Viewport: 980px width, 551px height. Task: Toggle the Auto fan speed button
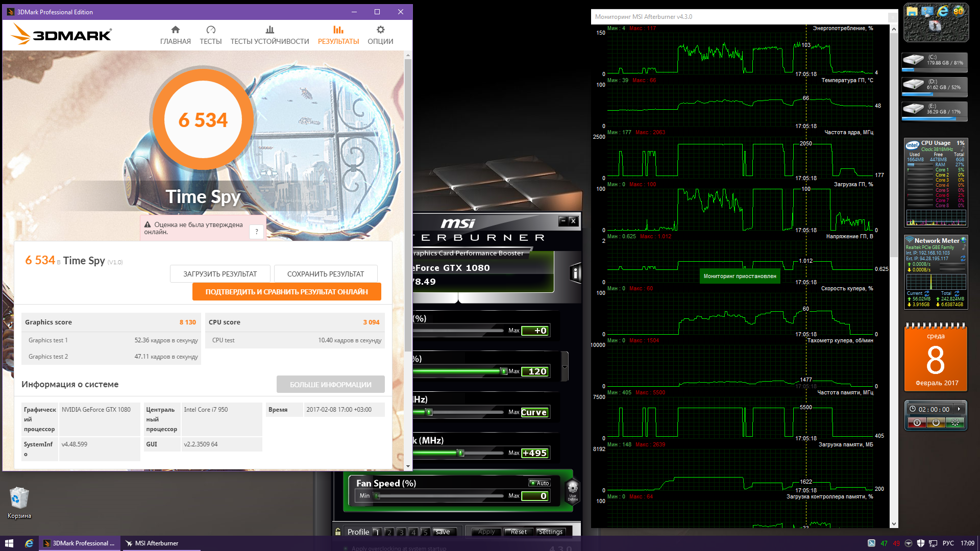[540, 483]
